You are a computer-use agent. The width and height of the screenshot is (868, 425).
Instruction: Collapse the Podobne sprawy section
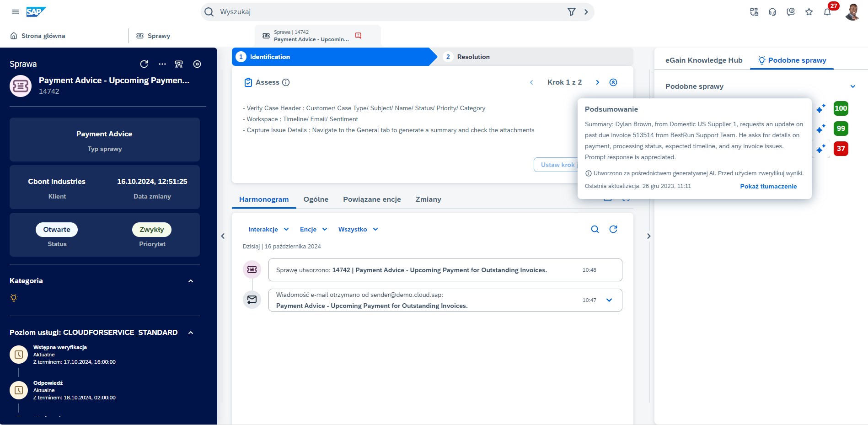tap(852, 86)
